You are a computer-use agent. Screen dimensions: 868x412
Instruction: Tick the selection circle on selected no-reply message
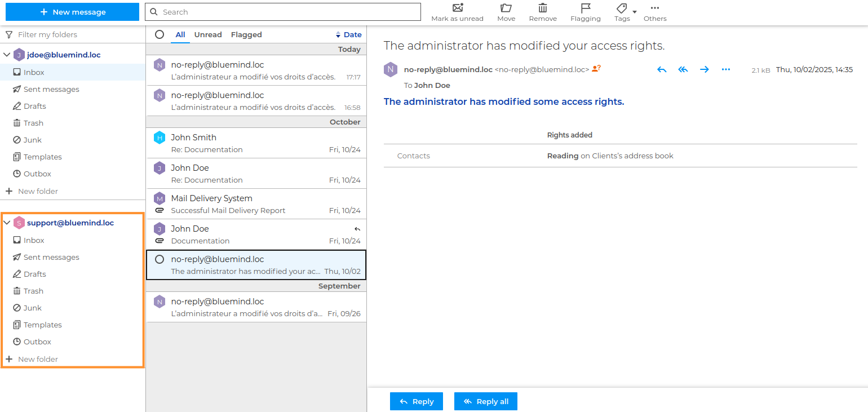[x=160, y=259]
